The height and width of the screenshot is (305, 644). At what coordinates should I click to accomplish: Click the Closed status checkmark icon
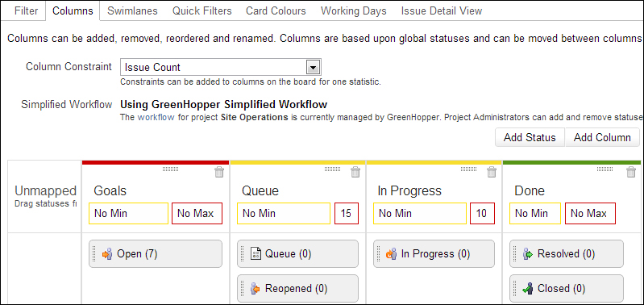click(x=527, y=289)
